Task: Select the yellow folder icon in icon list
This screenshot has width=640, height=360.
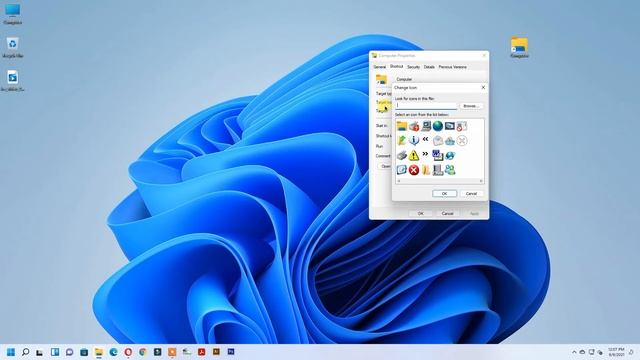Action: (402, 126)
